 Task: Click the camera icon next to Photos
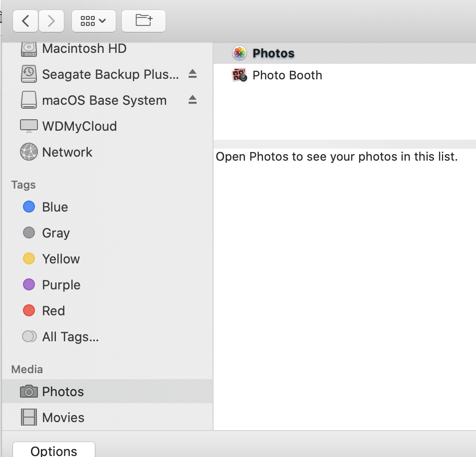coord(29,391)
